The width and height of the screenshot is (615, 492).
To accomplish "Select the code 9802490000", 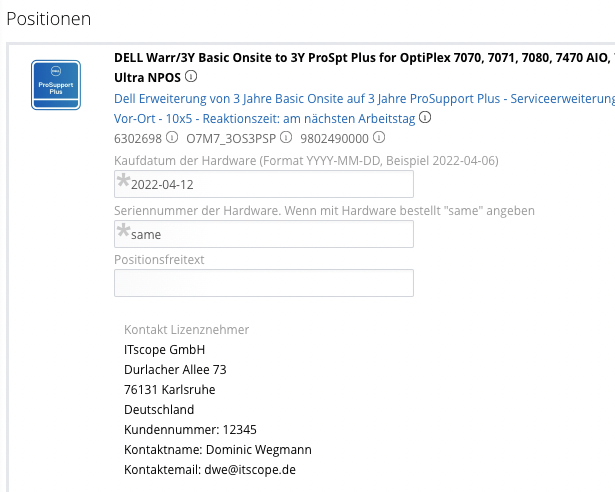I will click(334, 138).
